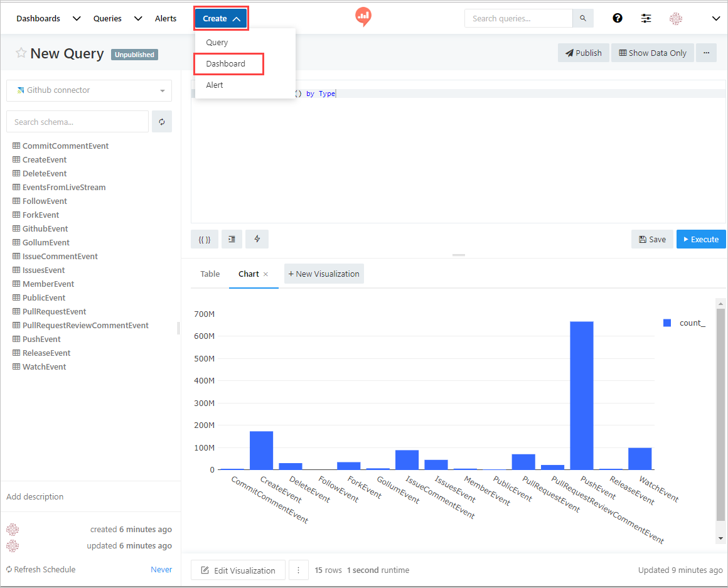728x588 pixels.
Task: Open the three-dot menu beside Edit Visualization
Action: pyautogui.click(x=298, y=570)
